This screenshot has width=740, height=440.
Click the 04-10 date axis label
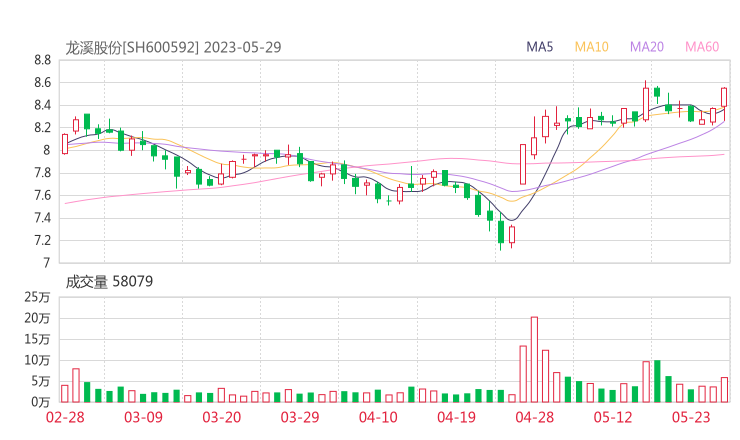click(378, 417)
